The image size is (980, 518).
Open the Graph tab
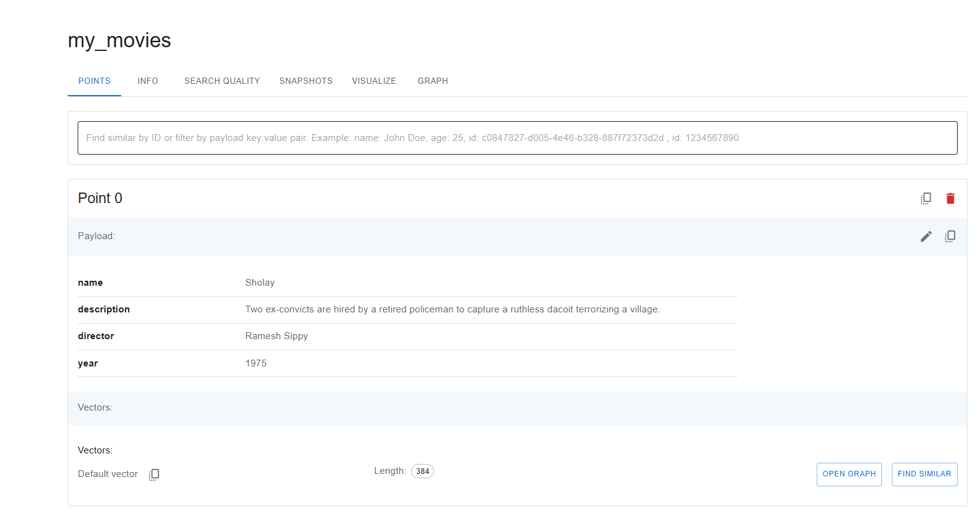pos(433,81)
